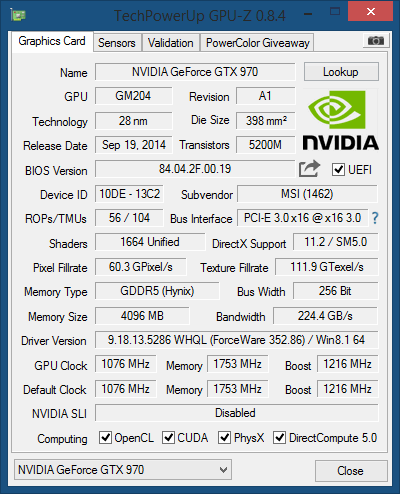Select the Graphics Card tab
Viewport: 400px width, 494px height.
point(52,41)
